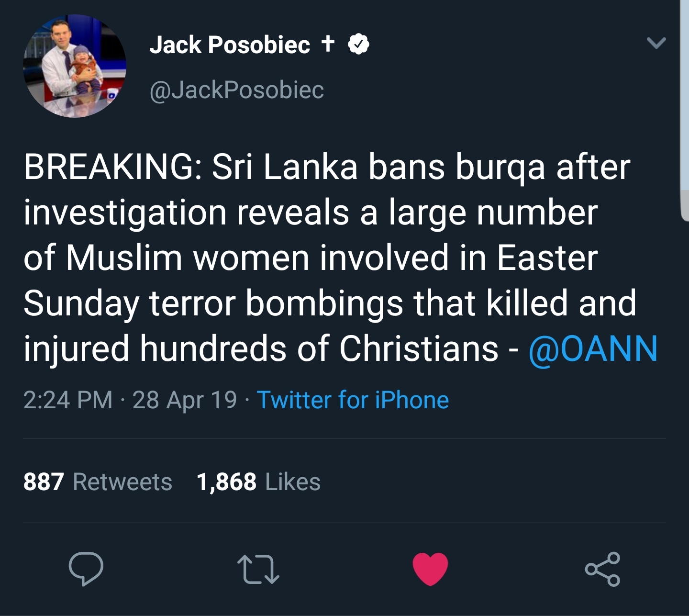Expand the tweet options chevron

[656, 43]
